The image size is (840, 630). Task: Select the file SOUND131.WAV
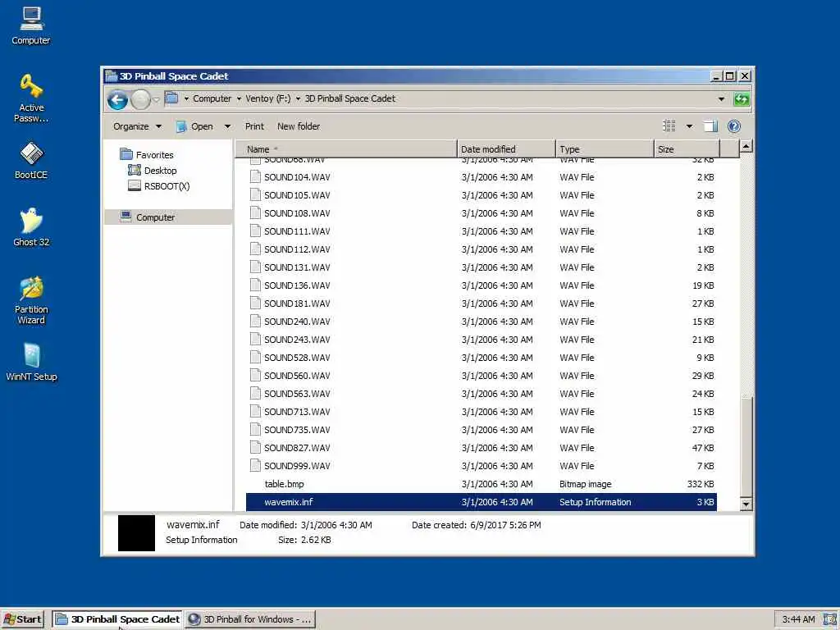click(x=297, y=267)
